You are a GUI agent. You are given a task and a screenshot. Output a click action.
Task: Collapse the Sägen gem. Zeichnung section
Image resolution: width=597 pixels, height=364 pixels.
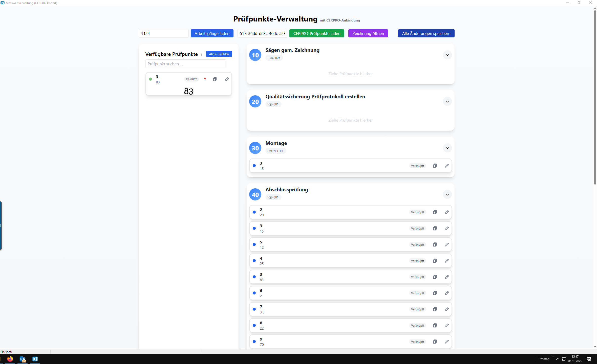coord(447,55)
